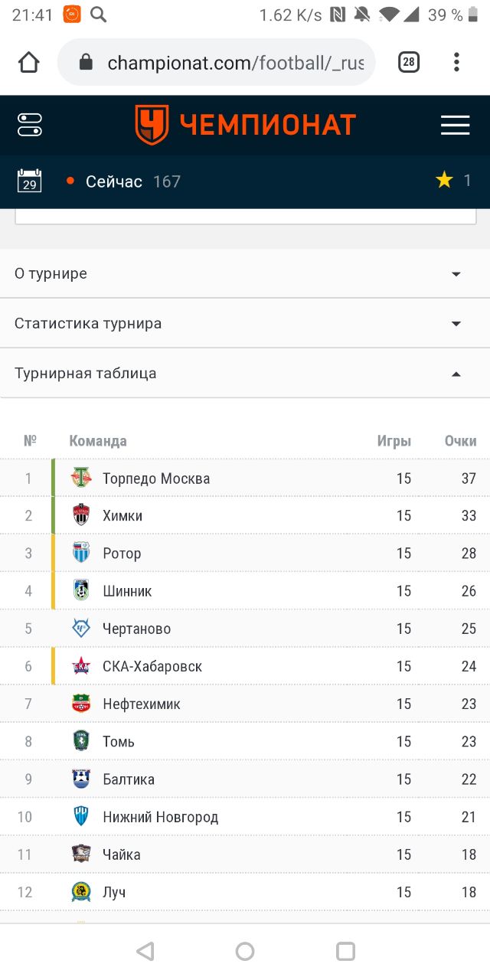Open the calendar icon showing 29
The width and height of the screenshot is (490, 980).
coord(29,181)
